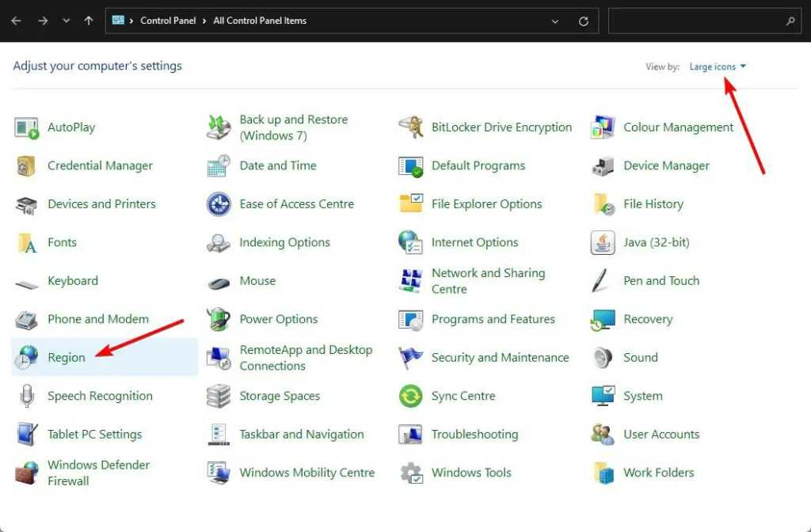Go back with the Back arrow
The image size is (811, 532).
16,21
